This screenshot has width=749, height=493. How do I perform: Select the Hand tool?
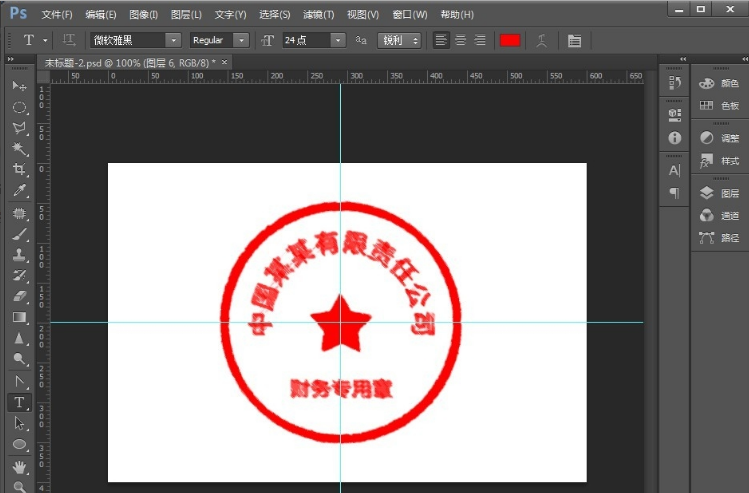(19, 467)
